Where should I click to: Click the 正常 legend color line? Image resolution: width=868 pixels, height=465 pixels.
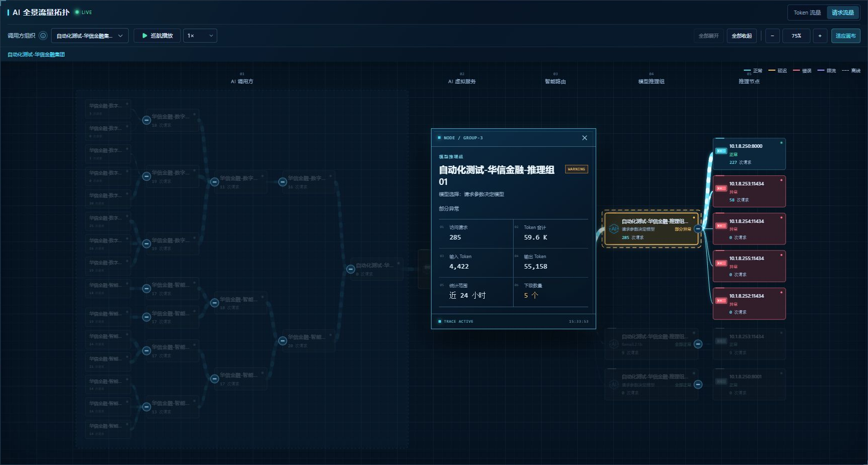click(747, 71)
